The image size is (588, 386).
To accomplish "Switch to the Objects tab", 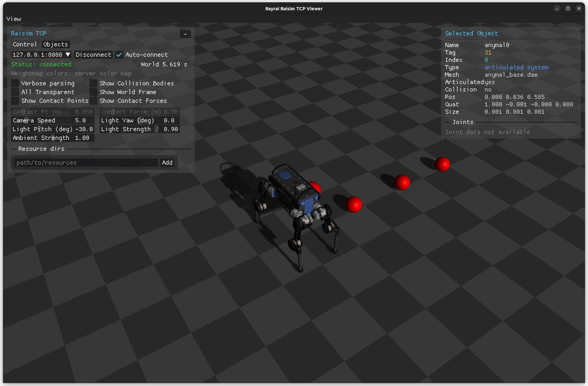I will tap(55, 44).
